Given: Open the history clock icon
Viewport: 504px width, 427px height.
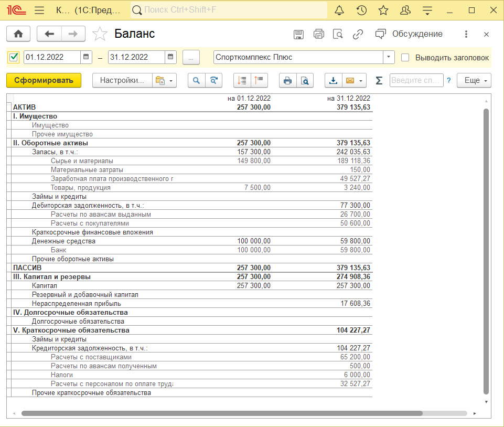Looking at the screenshot, I should [361, 10].
